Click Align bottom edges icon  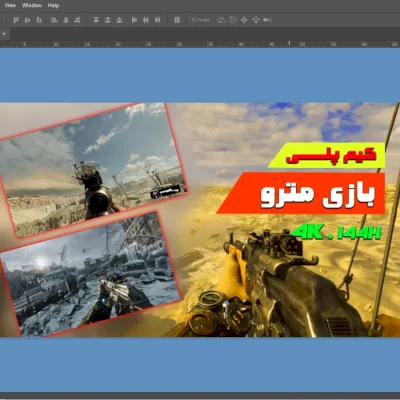[x=39, y=20]
